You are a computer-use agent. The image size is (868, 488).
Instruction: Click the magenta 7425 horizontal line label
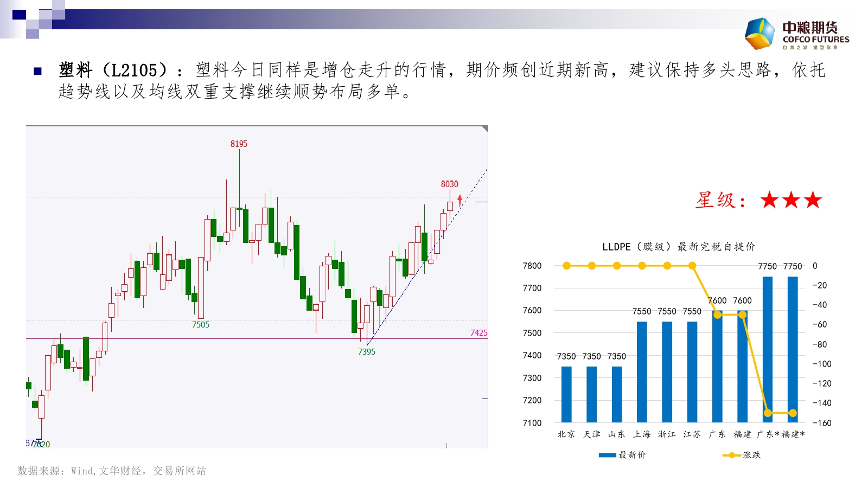pyautogui.click(x=478, y=333)
